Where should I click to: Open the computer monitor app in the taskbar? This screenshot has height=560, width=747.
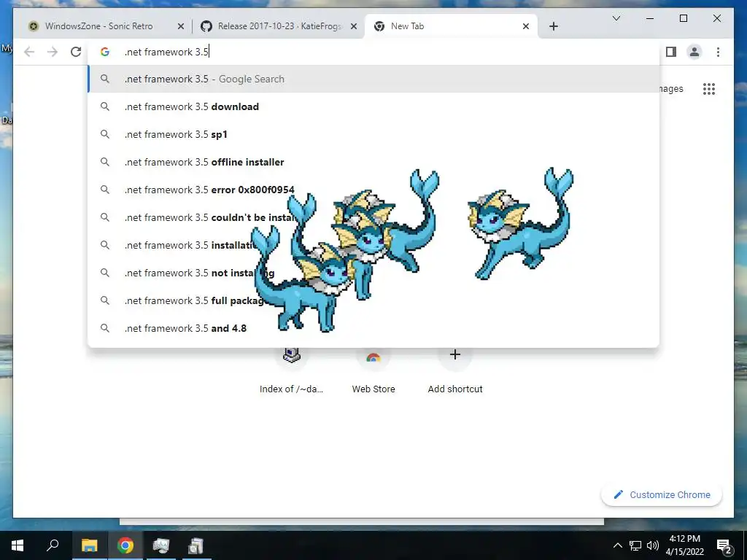160,545
